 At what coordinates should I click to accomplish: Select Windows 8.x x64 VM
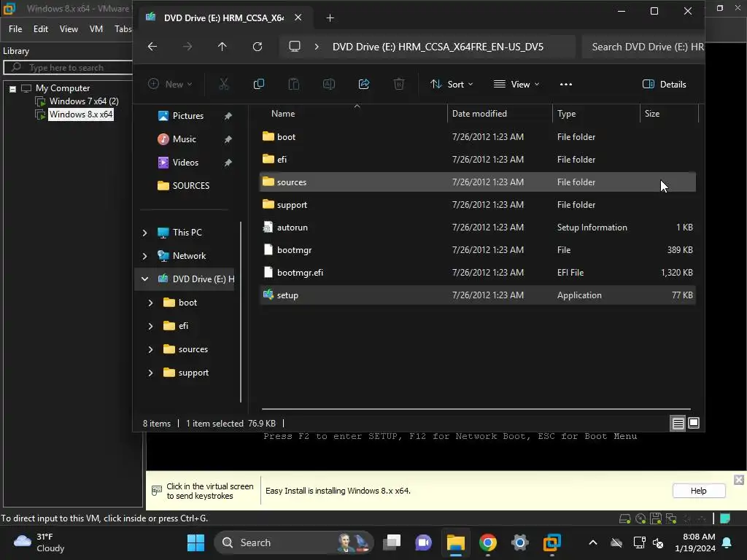81,114
